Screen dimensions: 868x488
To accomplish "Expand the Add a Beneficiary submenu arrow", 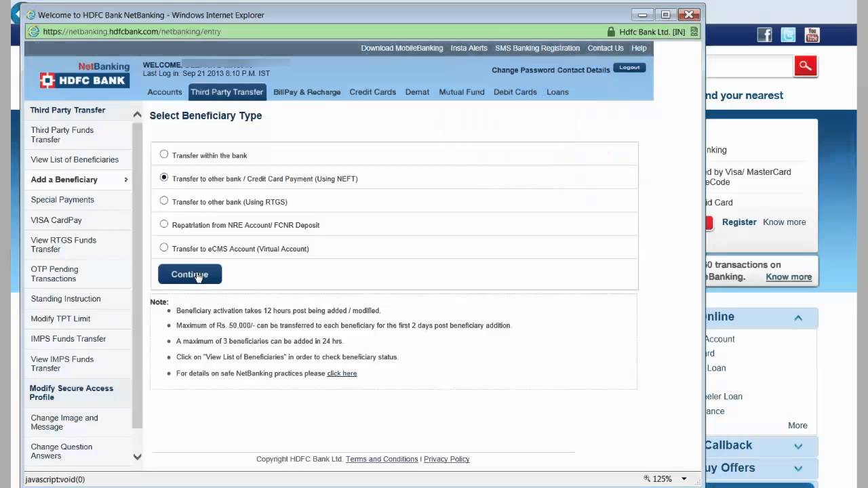I will (x=126, y=180).
